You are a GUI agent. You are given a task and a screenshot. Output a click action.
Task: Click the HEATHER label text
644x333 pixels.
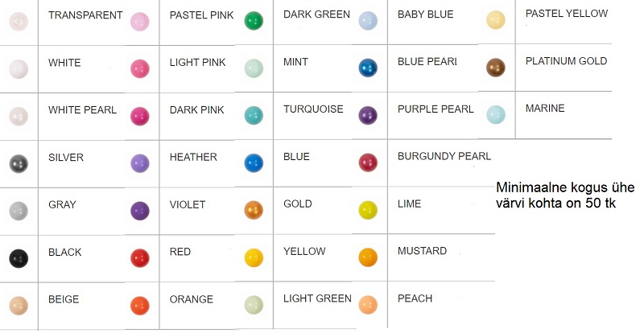click(x=193, y=157)
